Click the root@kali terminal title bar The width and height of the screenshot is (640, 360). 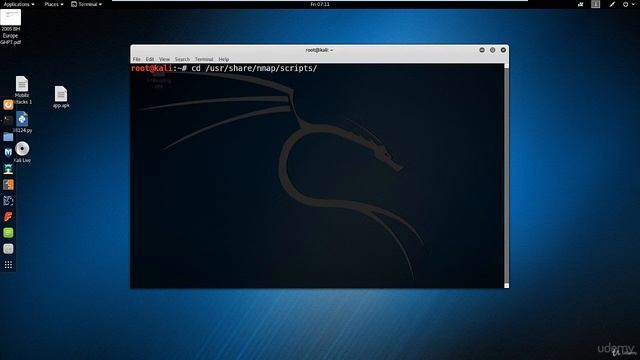pyautogui.click(x=319, y=50)
